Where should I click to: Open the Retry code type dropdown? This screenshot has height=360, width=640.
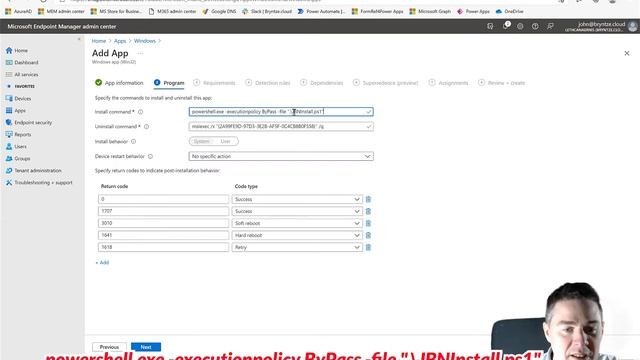pyautogui.click(x=297, y=247)
